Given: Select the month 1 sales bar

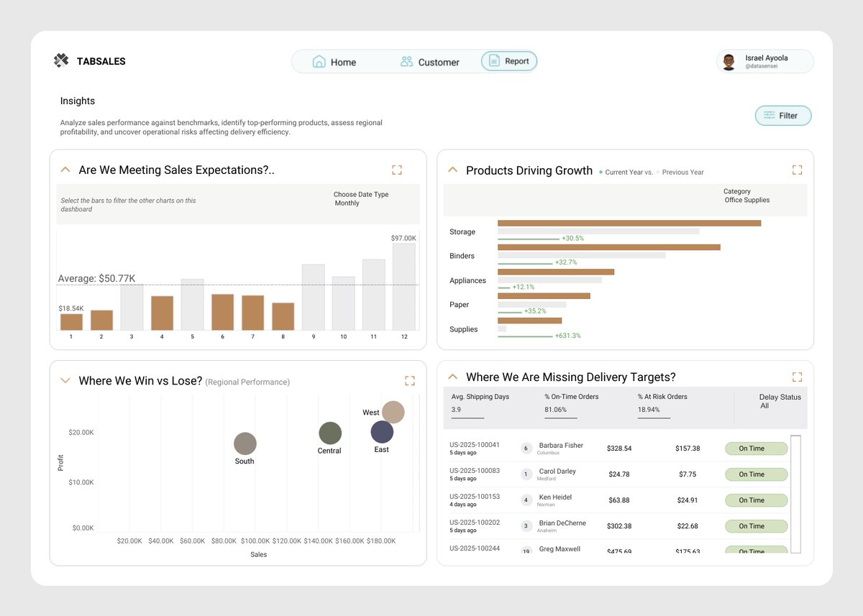Looking at the screenshot, I should coord(71,322).
